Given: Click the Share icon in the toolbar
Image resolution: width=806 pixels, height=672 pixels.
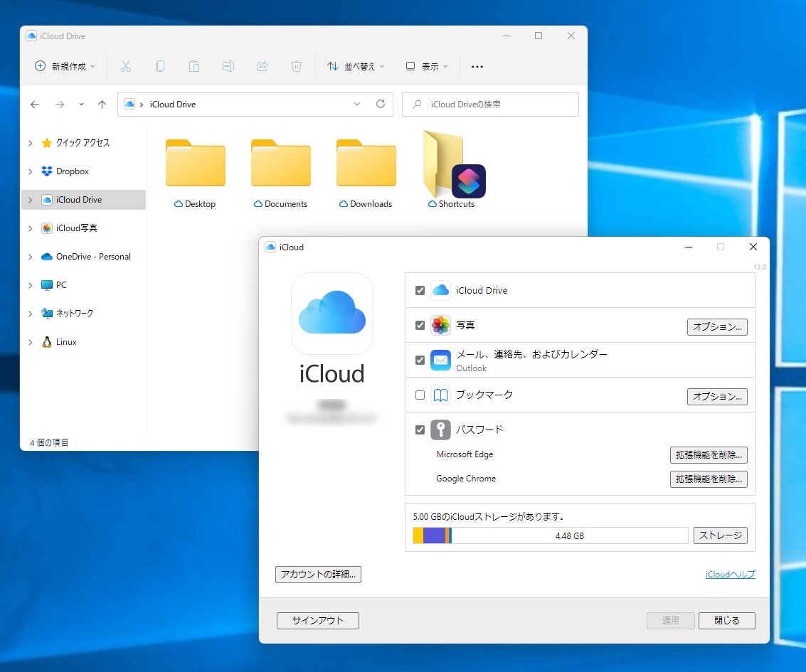Looking at the screenshot, I should pyautogui.click(x=263, y=66).
